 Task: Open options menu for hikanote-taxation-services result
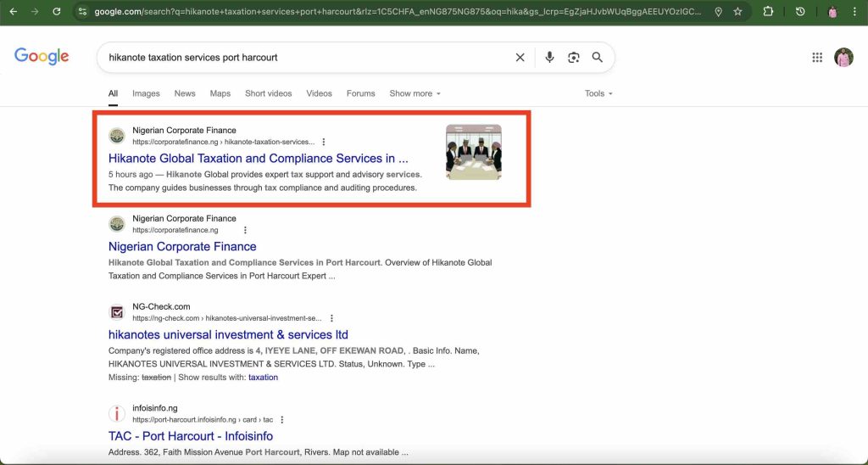pyautogui.click(x=324, y=142)
